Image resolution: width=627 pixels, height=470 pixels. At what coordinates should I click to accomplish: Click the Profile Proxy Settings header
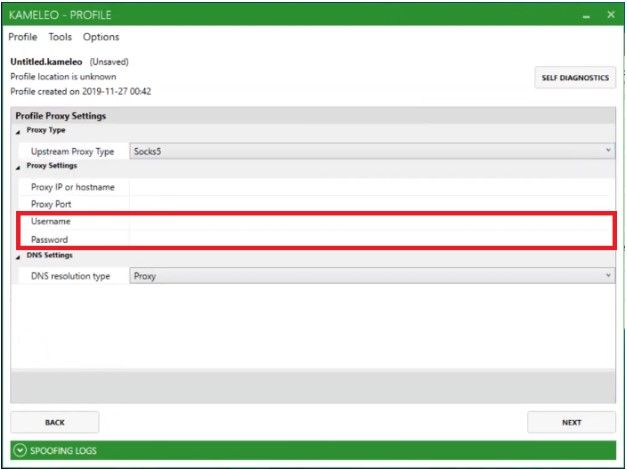pyautogui.click(x=61, y=116)
